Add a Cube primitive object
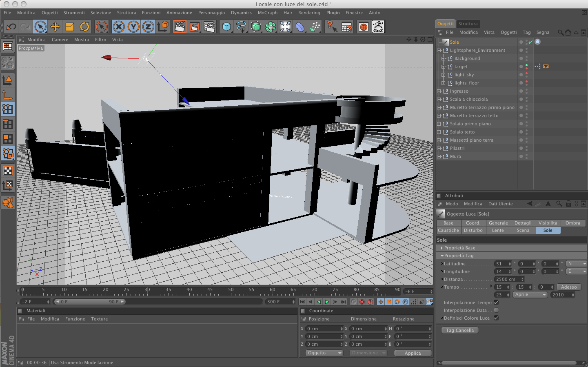The image size is (588, 367). 226,27
